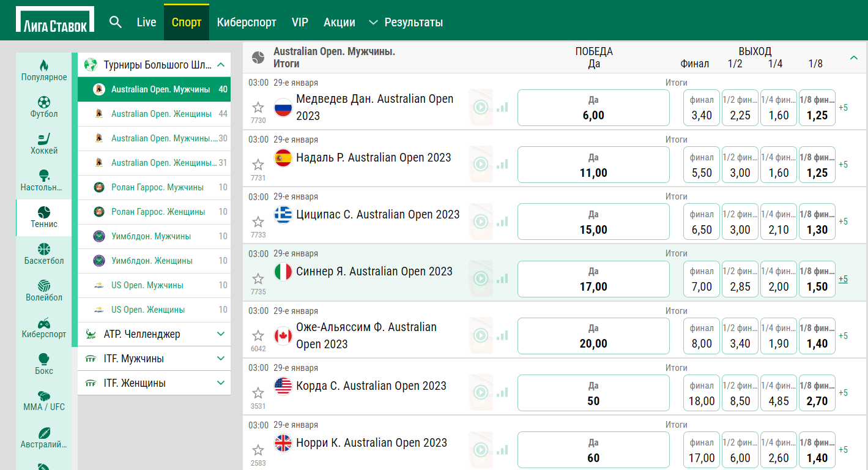Toggle favorite star for Оже-Альяссим

tap(258, 335)
